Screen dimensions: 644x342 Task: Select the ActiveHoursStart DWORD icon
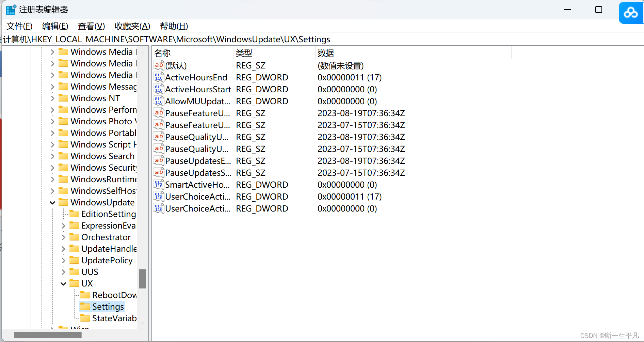159,89
